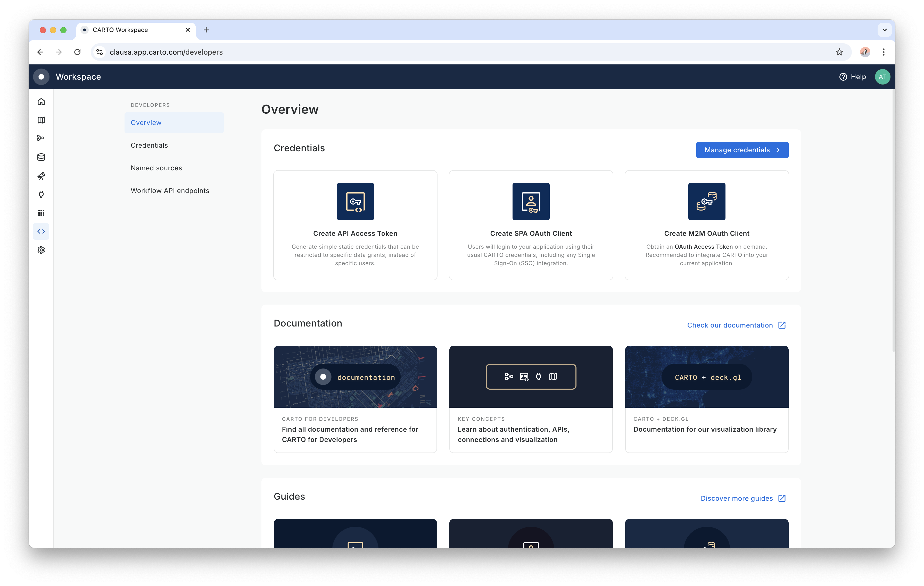Open Applications grid icon in sidebar
The image size is (924, 586).
[41, 213]
